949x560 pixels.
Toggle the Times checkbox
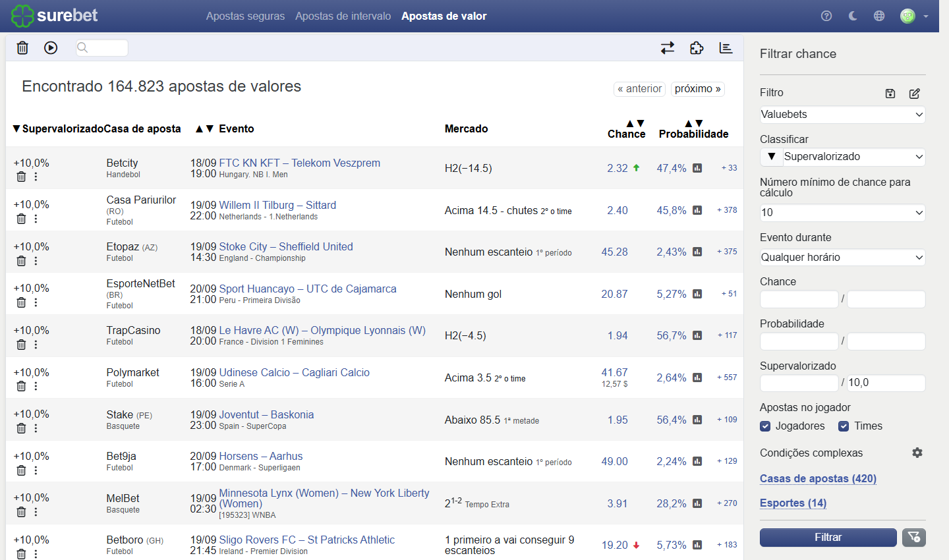844,426
